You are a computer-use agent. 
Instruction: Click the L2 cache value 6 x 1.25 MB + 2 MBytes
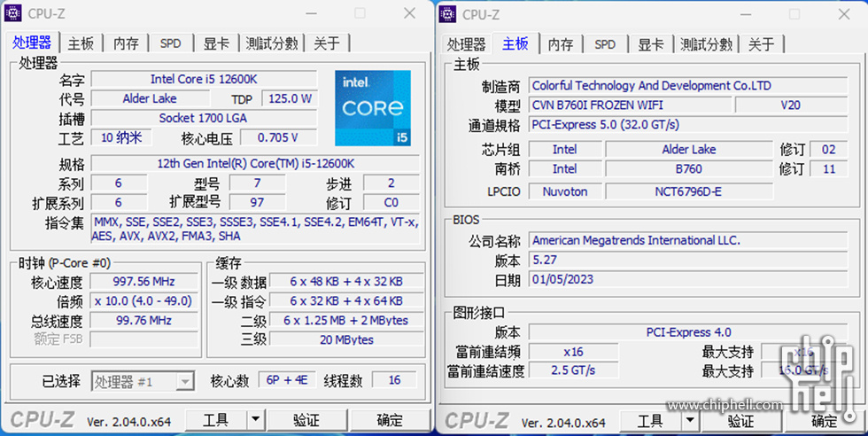pos(346,320)
